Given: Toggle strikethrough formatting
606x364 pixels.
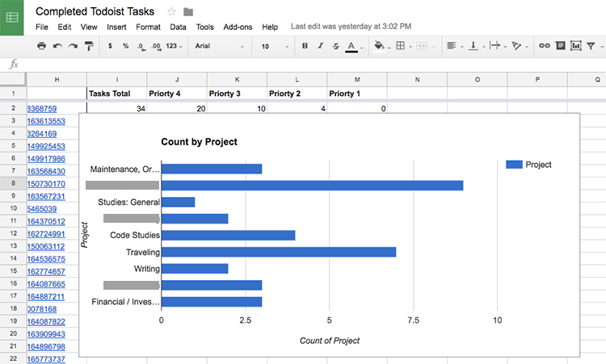Looking at the screenshot, I should 335,46.
